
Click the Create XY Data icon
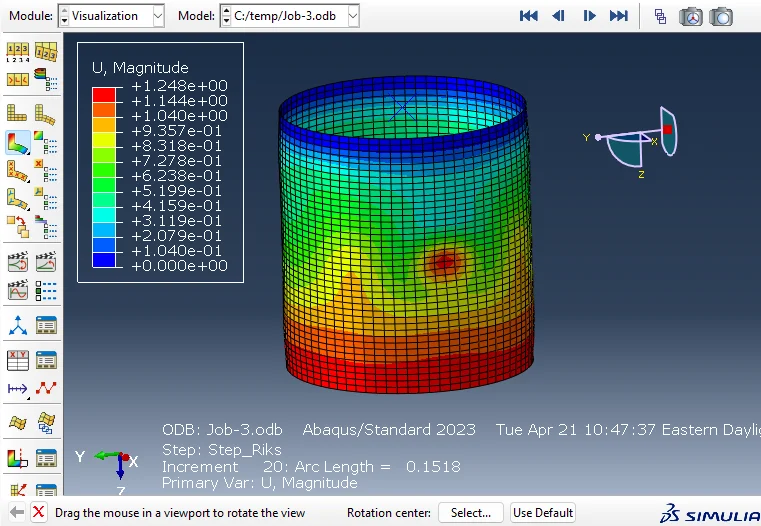click(18, 360)
